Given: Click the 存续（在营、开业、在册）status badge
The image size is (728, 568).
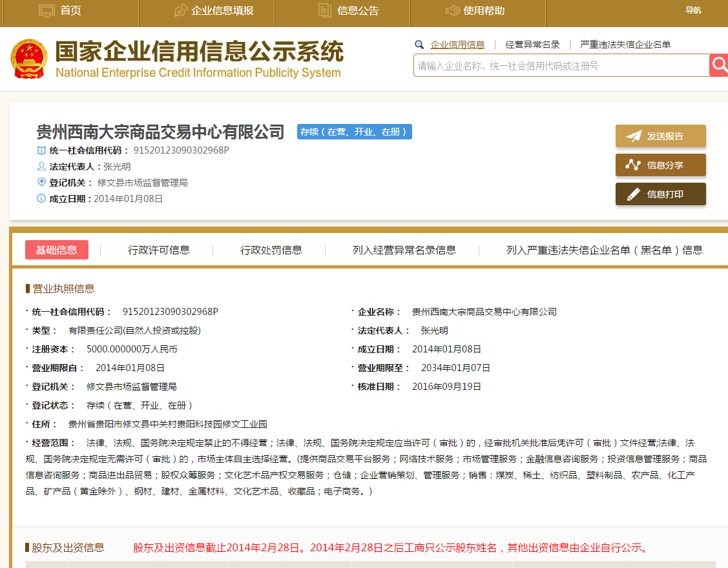Looking at the screenshot, I should [x=354, y=132].
